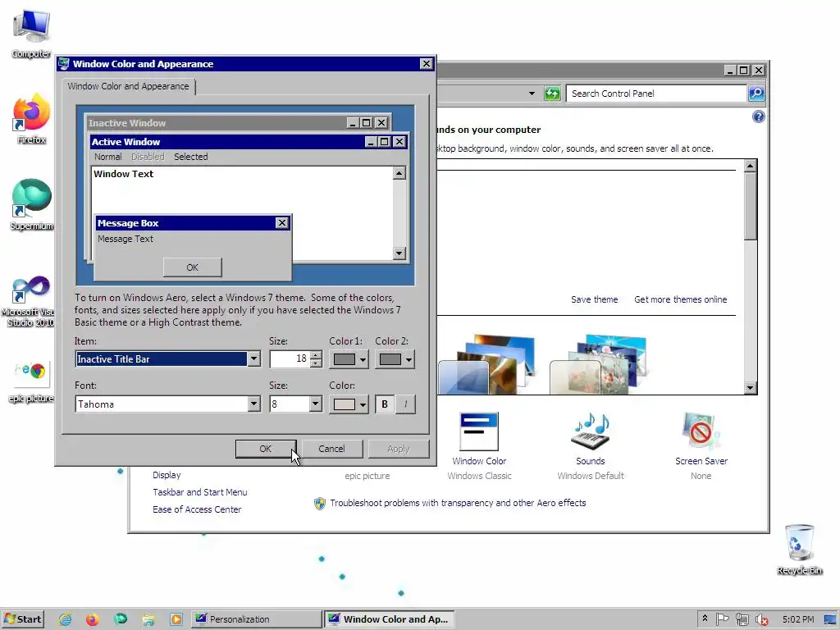
Task: Select the Characters theme thumbnail
Action: coord(599,364)
